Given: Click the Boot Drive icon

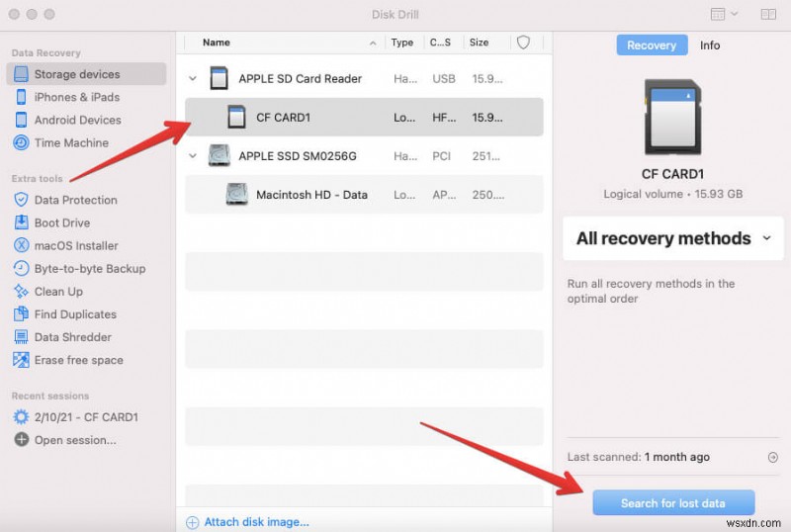Looking at the screenshot, I should [21, 222].
